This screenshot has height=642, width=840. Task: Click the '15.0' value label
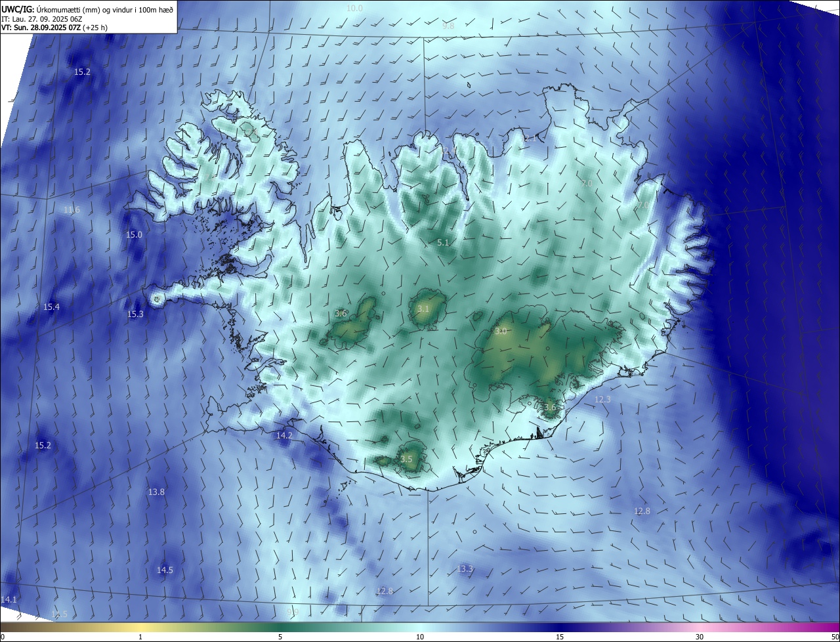click(x=134, y=234)
